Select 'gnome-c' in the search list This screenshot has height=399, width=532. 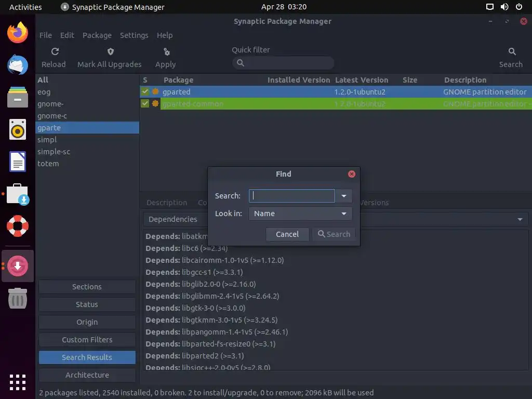coord(87,116)
